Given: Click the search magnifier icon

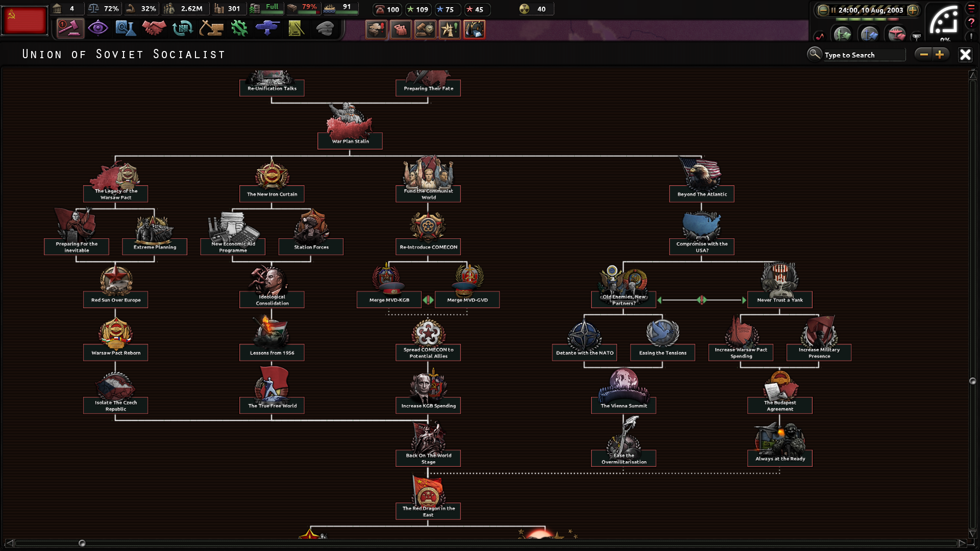Looking at the screenshot, I should (x=814, y=54).
